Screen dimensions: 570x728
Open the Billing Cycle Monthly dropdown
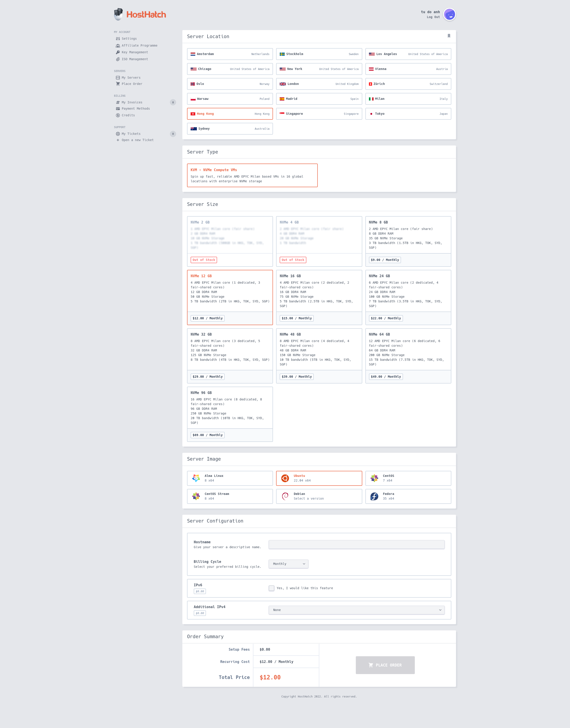click(288, 564)
